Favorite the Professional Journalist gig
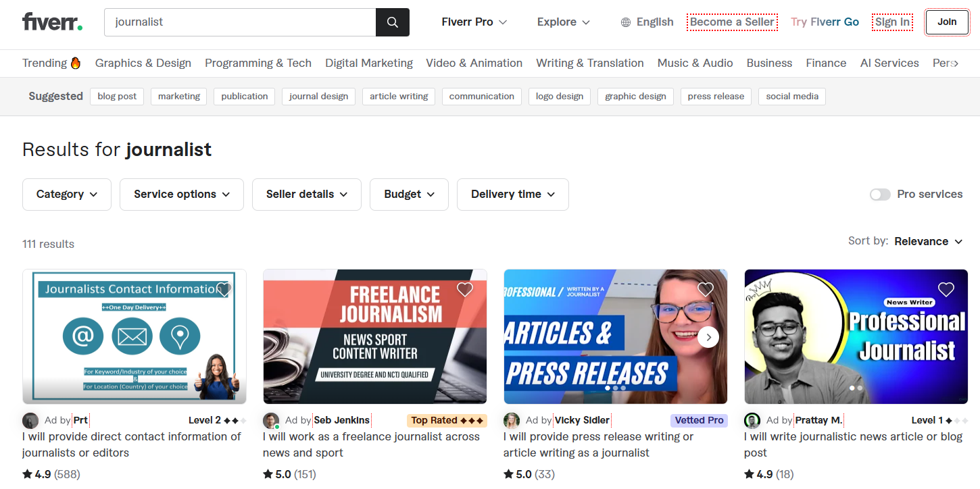 click(946, 289)
